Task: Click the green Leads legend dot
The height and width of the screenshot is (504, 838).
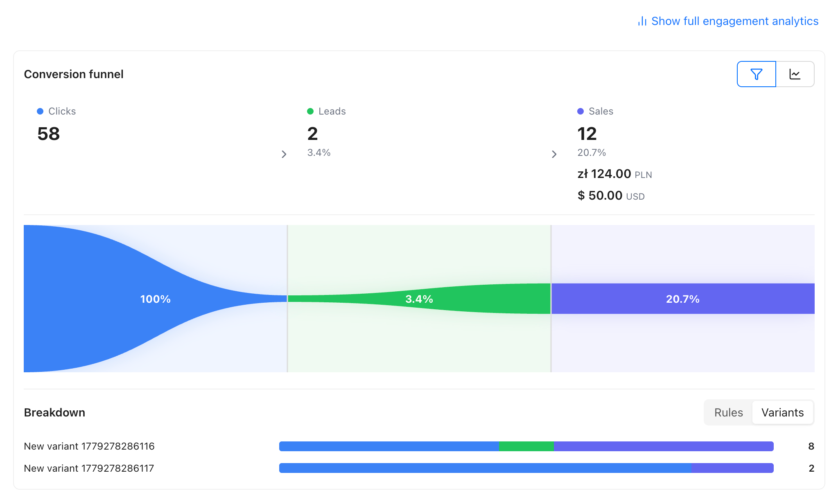Action: [x=310, y=111]
